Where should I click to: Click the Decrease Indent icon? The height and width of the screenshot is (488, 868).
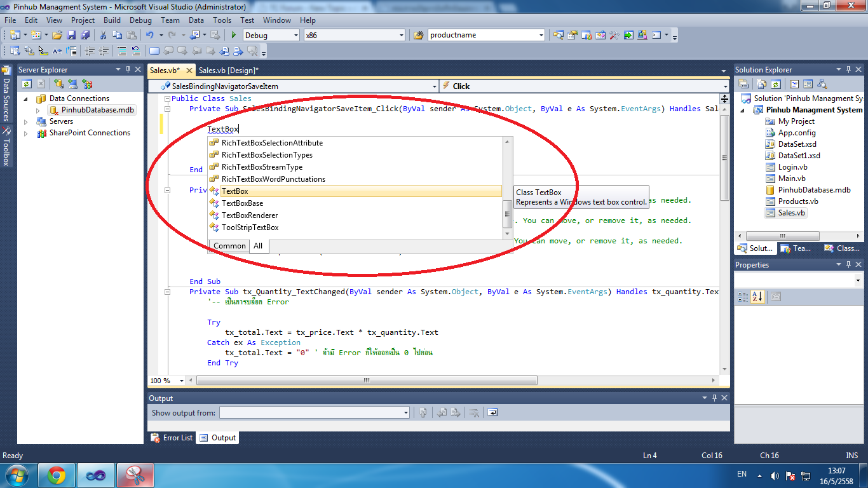coord(90,51)
